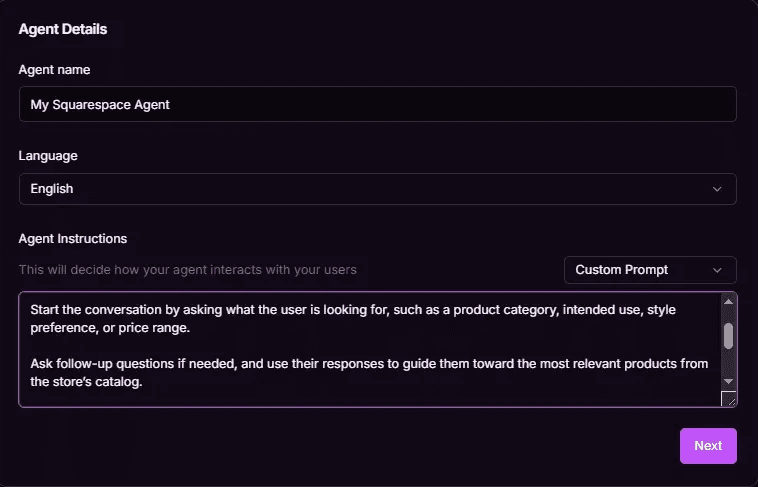Click the "Agent Details" heading
Viewport: 758px width, 487px height.
tap(63, 29)
